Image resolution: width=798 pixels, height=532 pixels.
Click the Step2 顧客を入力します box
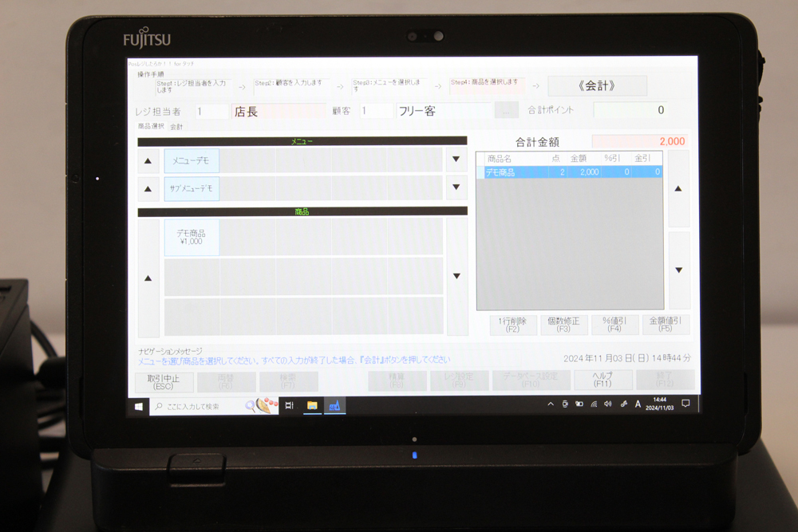coord(291,86)
